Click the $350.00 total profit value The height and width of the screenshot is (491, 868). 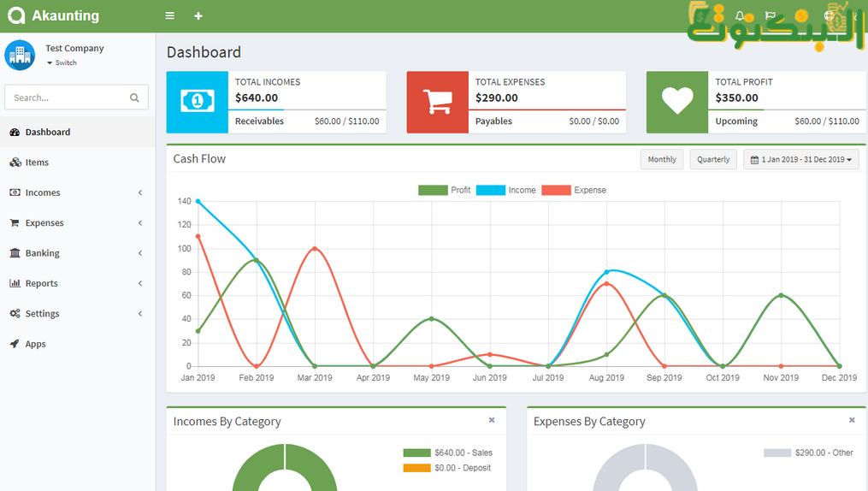pos(736,98)
